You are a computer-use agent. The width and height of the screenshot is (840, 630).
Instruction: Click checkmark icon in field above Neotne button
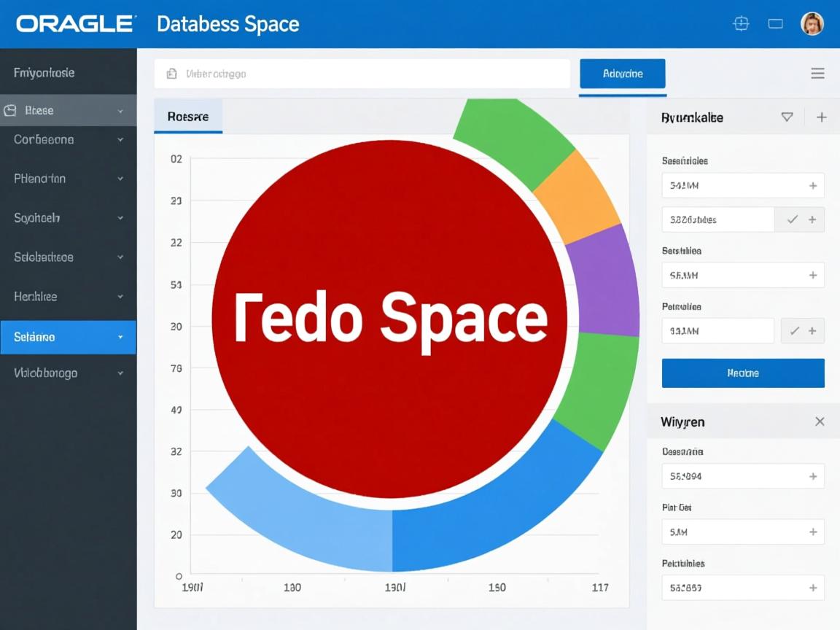tap(794, 331)
